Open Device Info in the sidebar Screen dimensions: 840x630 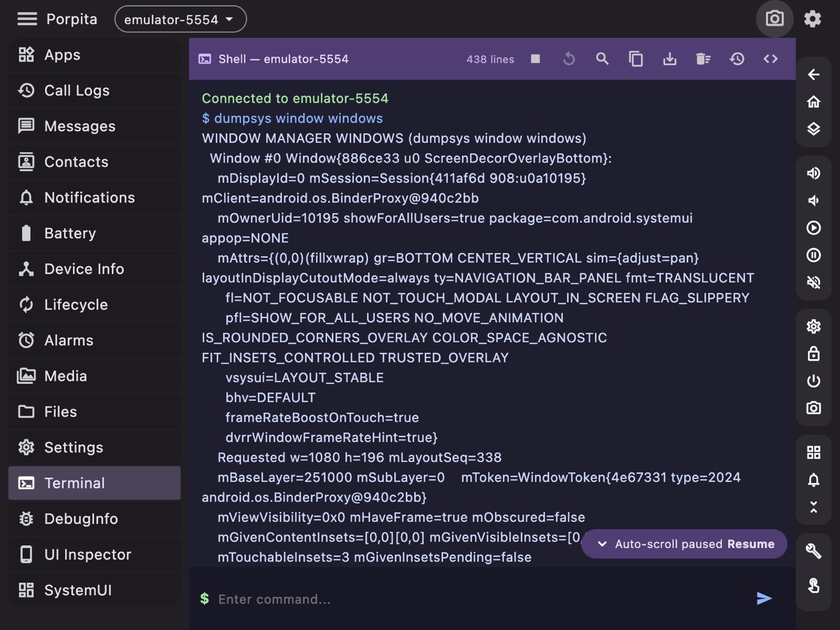point(94,269)
